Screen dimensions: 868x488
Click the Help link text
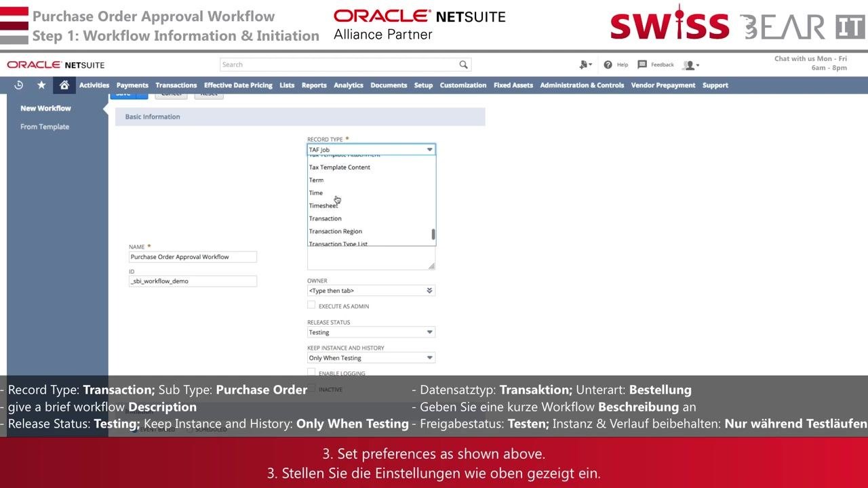(x=623, y=65)
